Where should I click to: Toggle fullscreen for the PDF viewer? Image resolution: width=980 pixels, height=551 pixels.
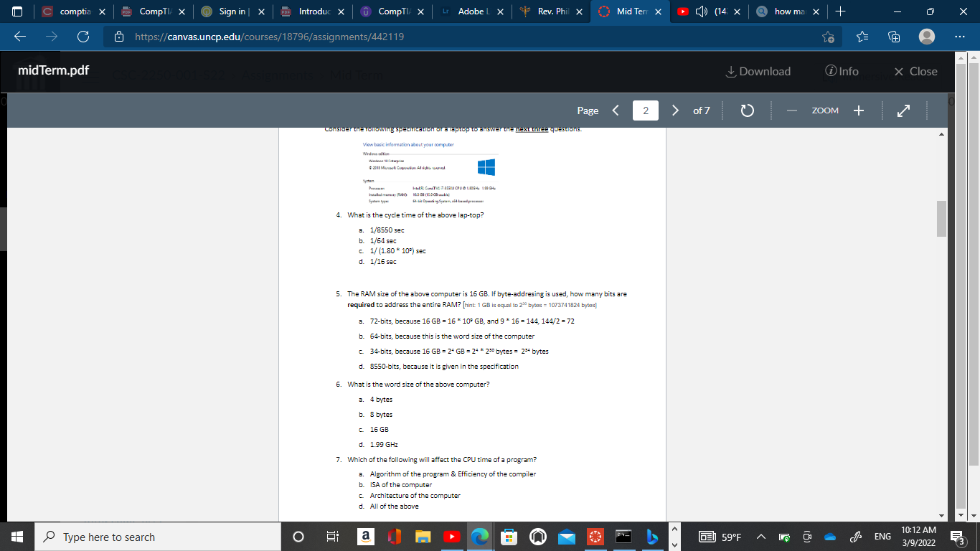coord(903,110)
